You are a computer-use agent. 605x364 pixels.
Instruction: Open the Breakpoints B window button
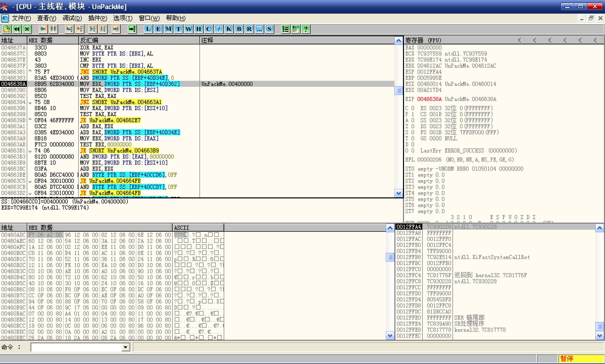pos(239,29)
